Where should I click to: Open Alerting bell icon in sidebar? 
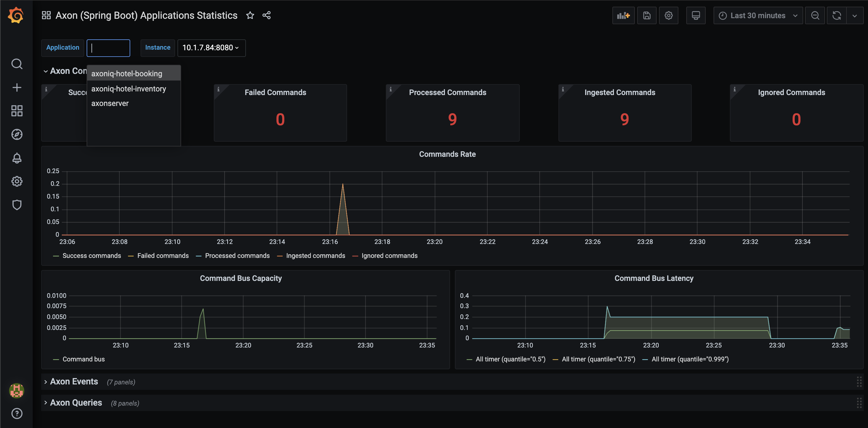(x=17, y=158)
